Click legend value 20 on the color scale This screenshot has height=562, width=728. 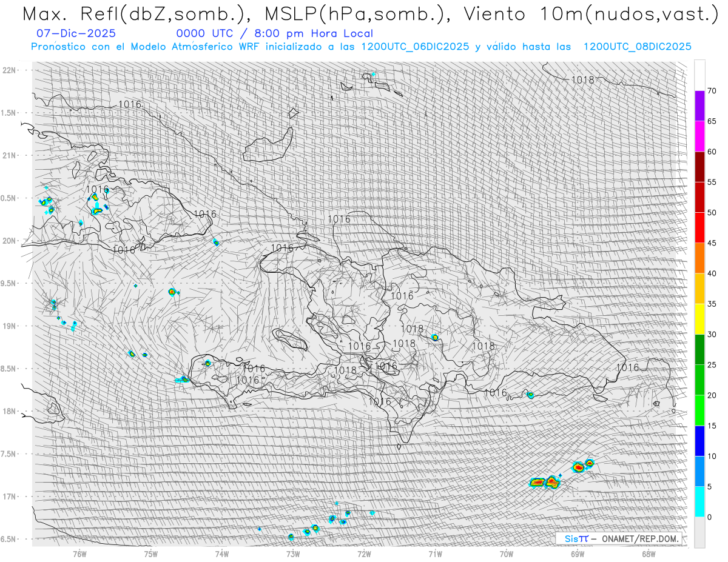tap(712, 395)
